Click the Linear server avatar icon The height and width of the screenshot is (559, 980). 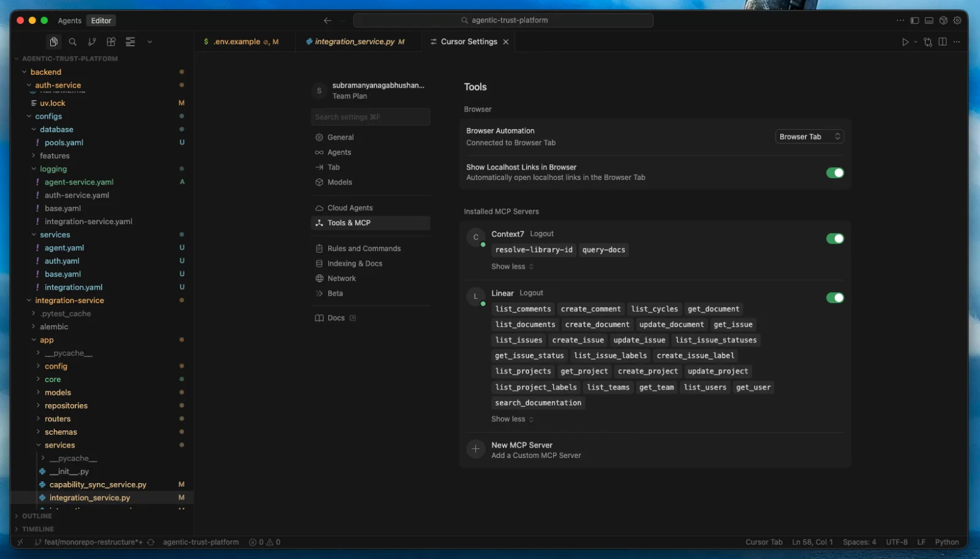click(x=476, y=296)
